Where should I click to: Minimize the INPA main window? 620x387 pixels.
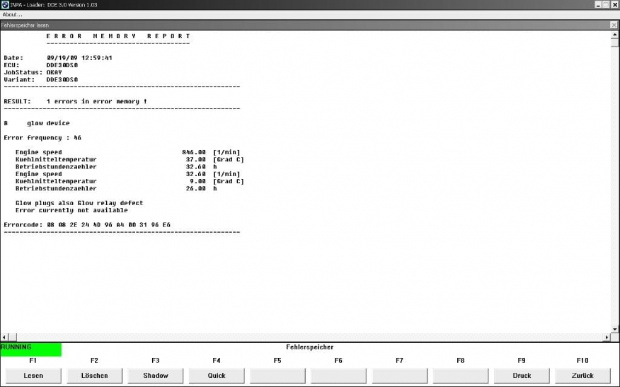click(598, 5)
